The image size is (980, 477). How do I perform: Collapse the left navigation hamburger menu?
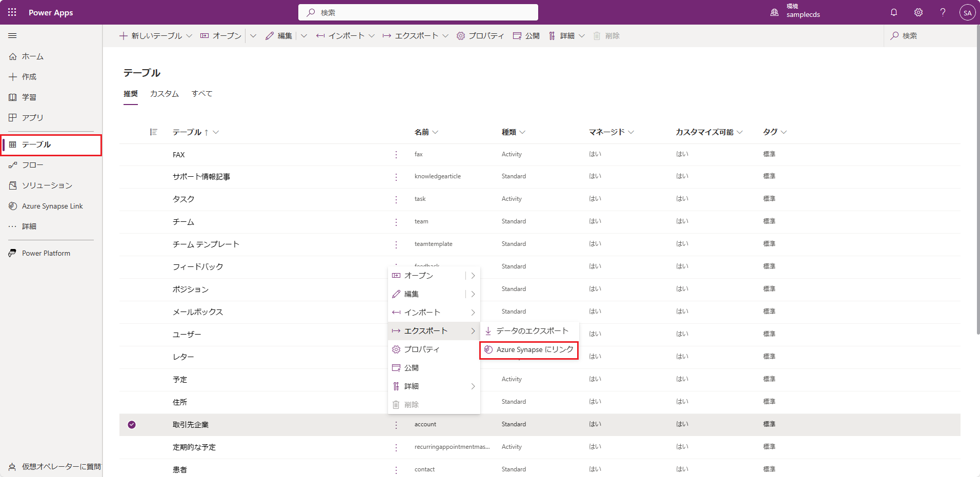[12, 36]
